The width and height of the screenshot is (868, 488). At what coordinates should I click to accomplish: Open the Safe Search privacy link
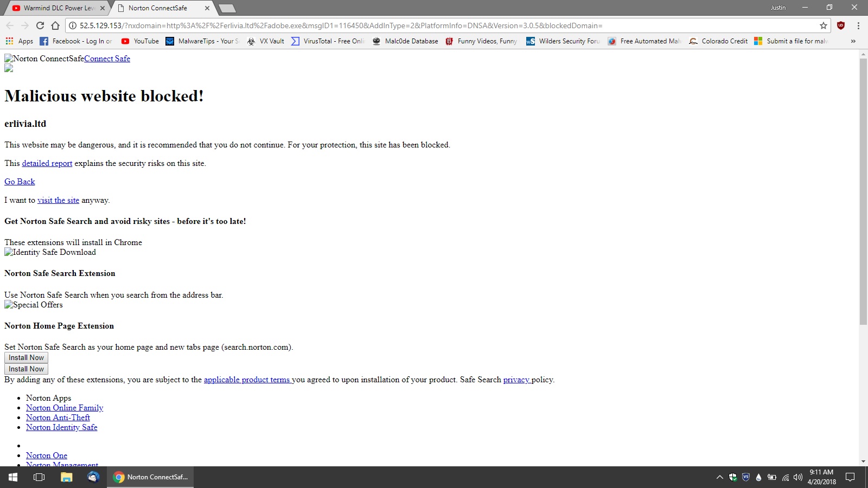516,380
